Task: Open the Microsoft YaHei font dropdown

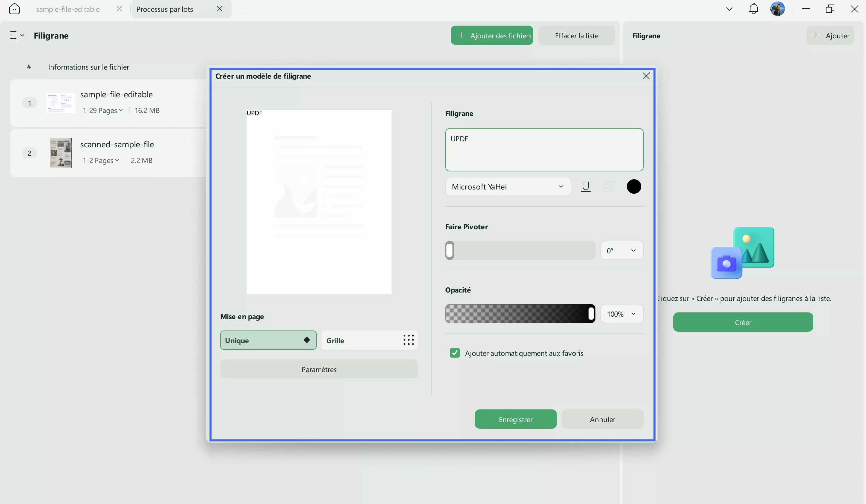Action: [x=508, y=186]
